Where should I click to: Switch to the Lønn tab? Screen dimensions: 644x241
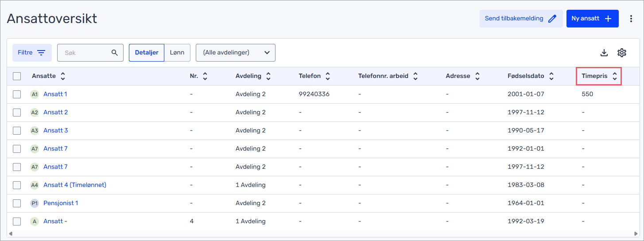[177, 53]
